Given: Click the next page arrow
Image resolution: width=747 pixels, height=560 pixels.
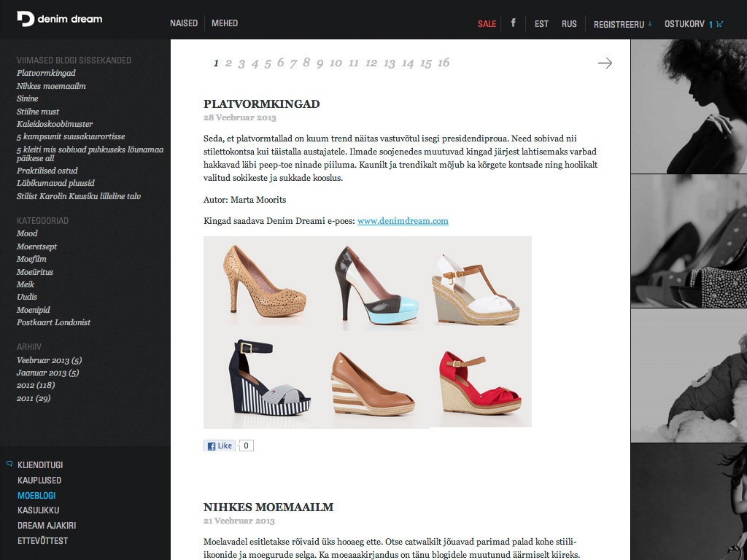Looking at the screenshot, I should 605,63.
